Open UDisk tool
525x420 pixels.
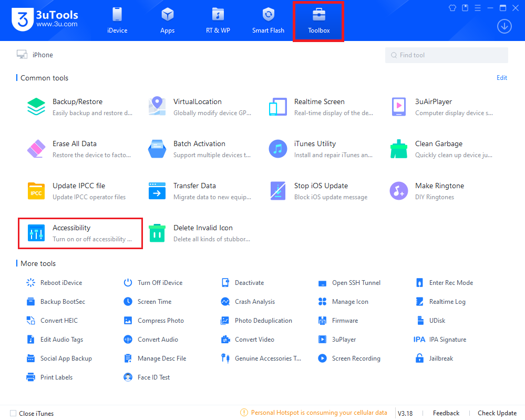point(430,321)
